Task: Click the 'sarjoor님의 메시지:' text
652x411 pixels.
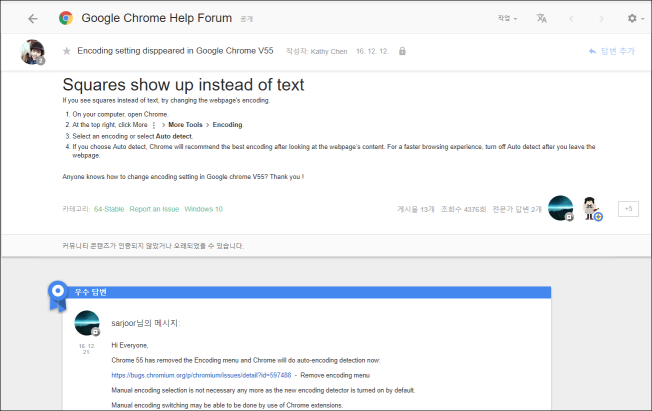Action: tap(146, 323)
